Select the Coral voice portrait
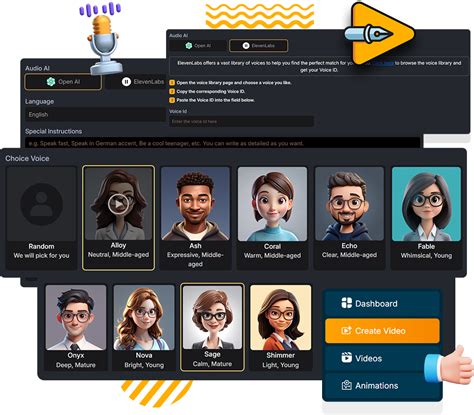Screen dimensions: 474x415 pyautogui.click(x=272, y=204)
